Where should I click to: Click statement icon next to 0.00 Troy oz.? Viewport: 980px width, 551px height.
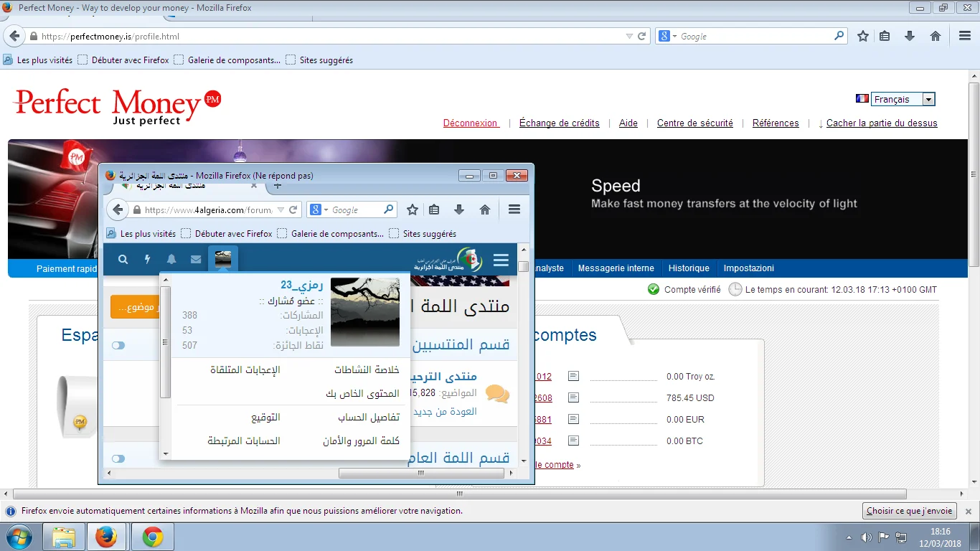(573, 376)
